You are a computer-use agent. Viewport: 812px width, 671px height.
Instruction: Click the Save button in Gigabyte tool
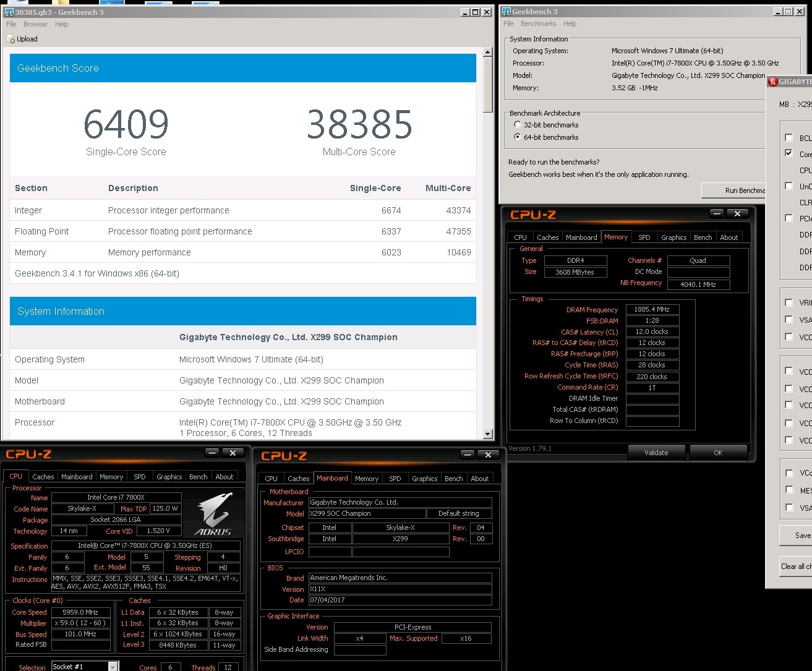click(797, 536)
